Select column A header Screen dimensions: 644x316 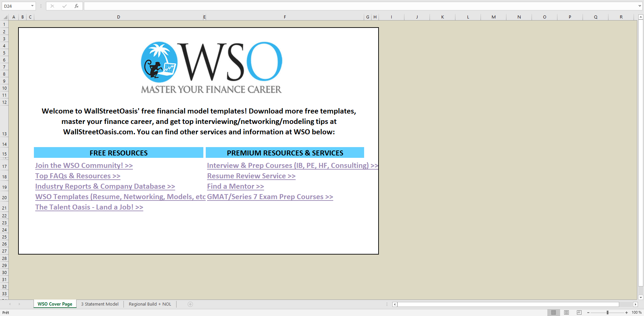(x=14, y=17)
